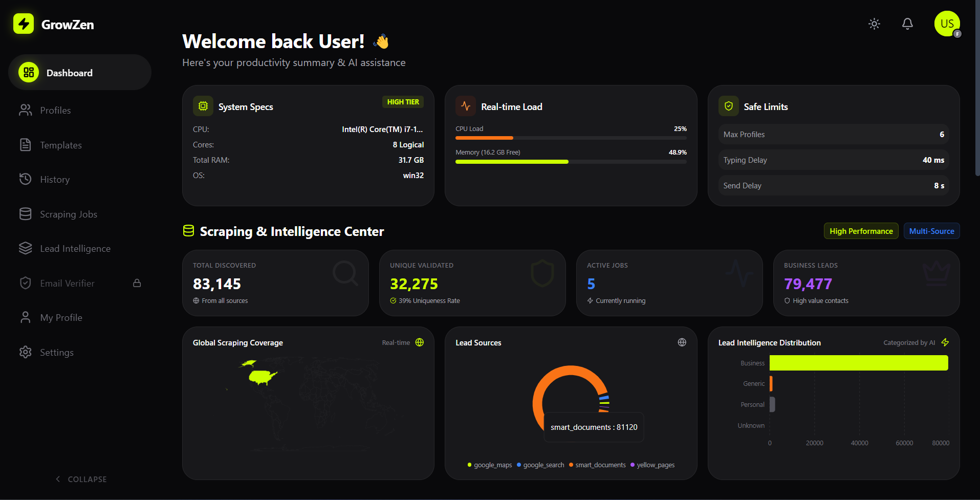The image size is (980, 500).
Task: Open the user menu via the US avatar
Action: pos(947,24)
